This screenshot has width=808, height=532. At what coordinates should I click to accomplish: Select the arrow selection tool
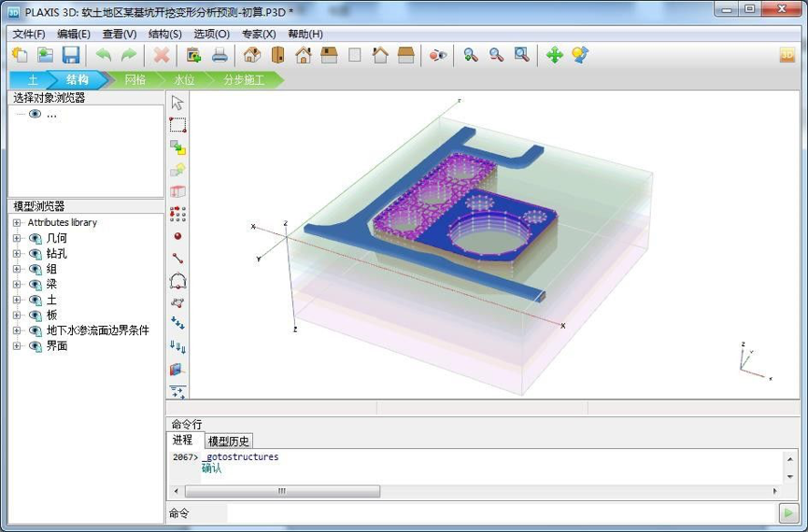pos(177,103)
